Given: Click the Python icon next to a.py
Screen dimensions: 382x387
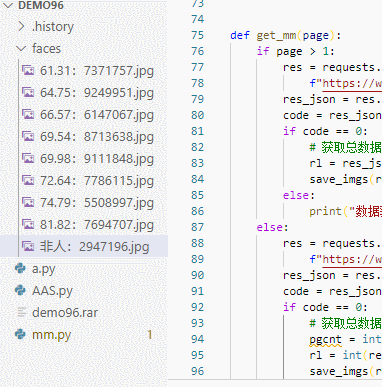Looking at the screenshot, I should [21, 268].
